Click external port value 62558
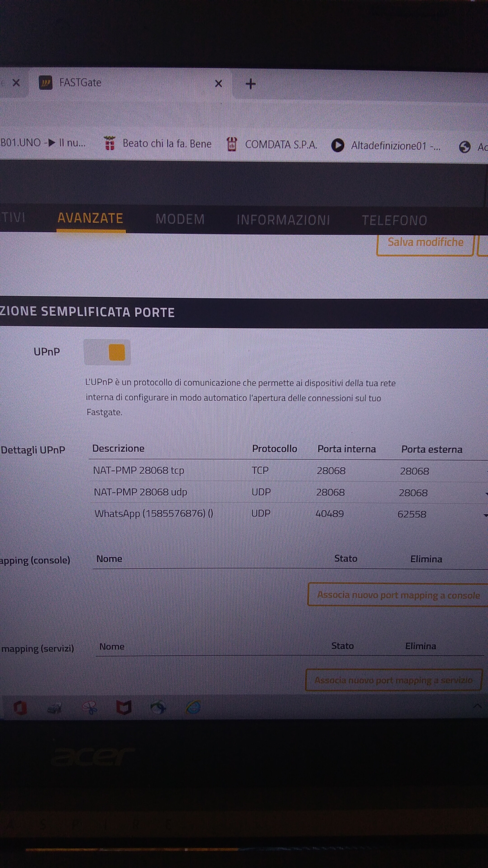The image size is (488, 868). [412, 514]
